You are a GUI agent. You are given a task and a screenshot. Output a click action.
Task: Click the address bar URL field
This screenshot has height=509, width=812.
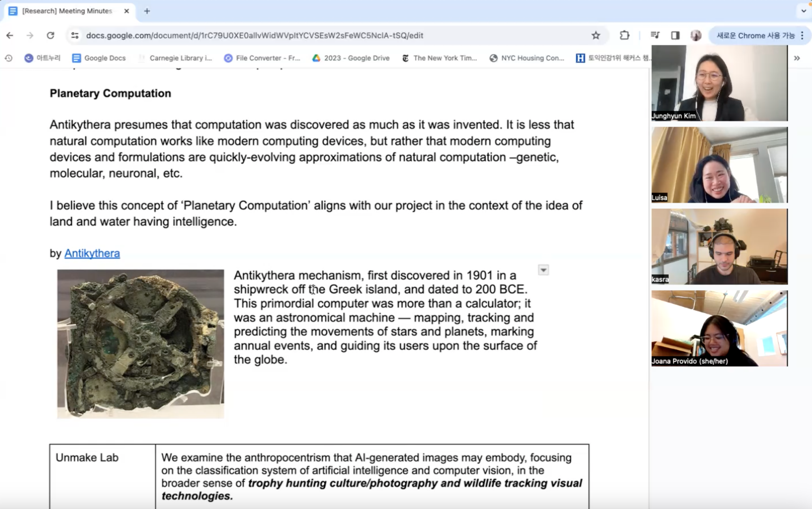(255, 35)
